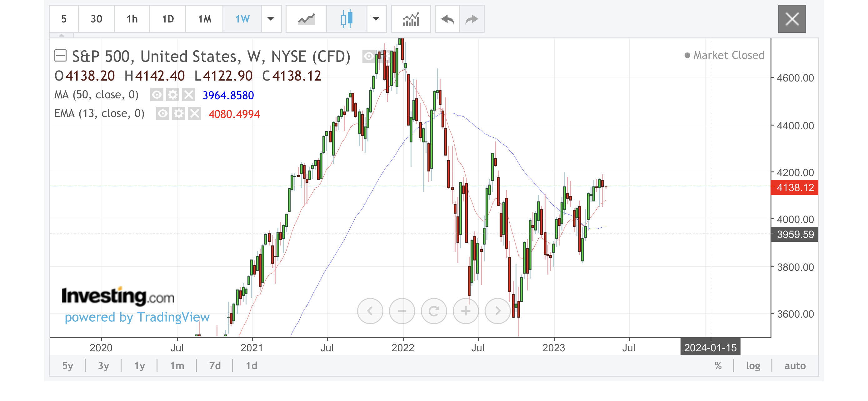This screenshot has width=868, height=401.
Task: Collapse the S&P 500 legend box
Action: [60, 56]
